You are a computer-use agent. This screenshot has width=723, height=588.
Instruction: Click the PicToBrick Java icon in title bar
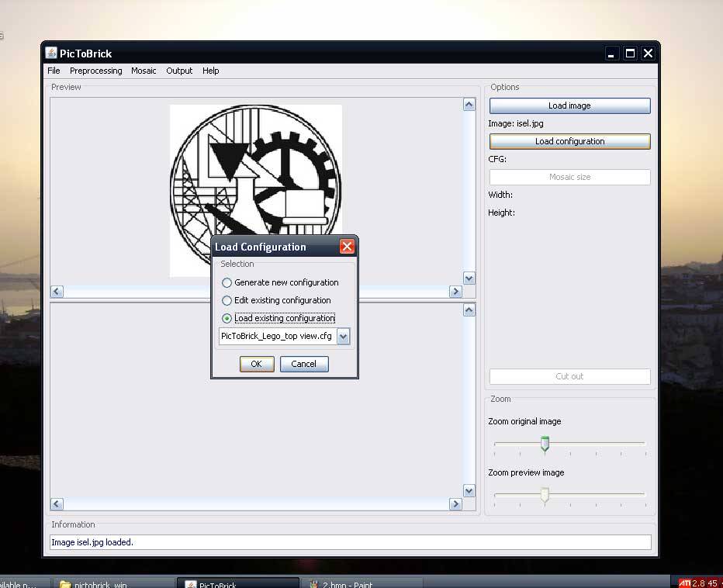(51, 53)
